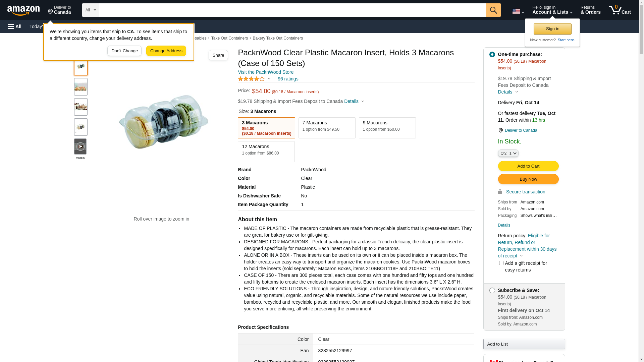The image size is (644, 362).
Task: Click the Add to Cart button
Action: tap(528, 166)
